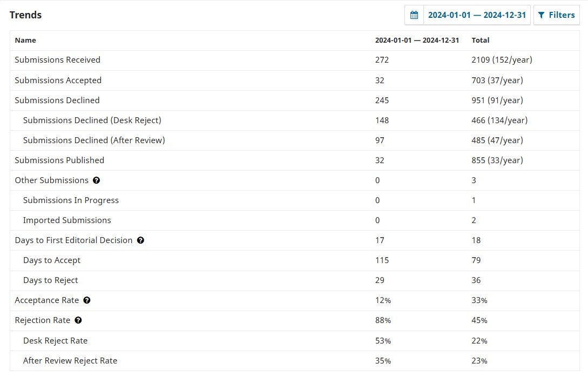Click the Submissions Accepted row label
Viewport: 588px width, 377px height.
click(x=58, y=80)
